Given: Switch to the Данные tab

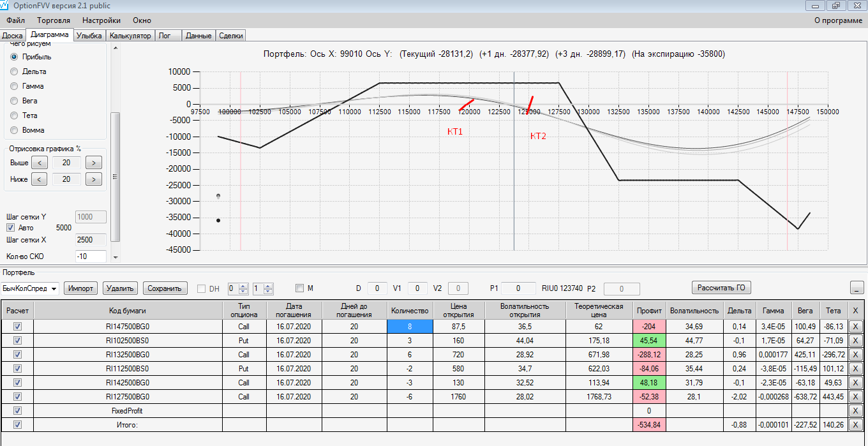Looking at the screenshot, I should coord(198,36).
